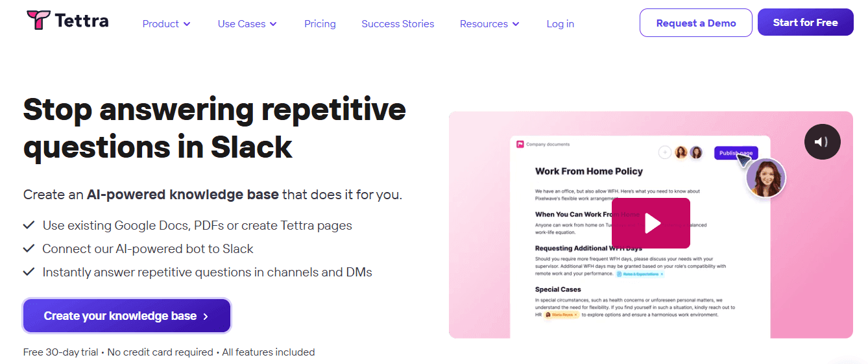The height and width of the screenshot is (364, 868).
Task: Open the Log in page
Action: coord(560,24)
